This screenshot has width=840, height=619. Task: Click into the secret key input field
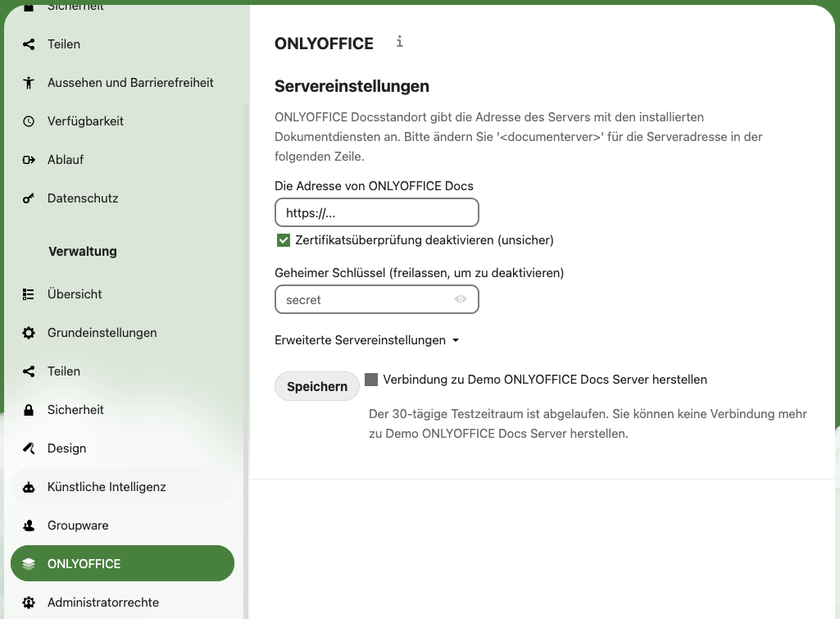coord(377,299)
